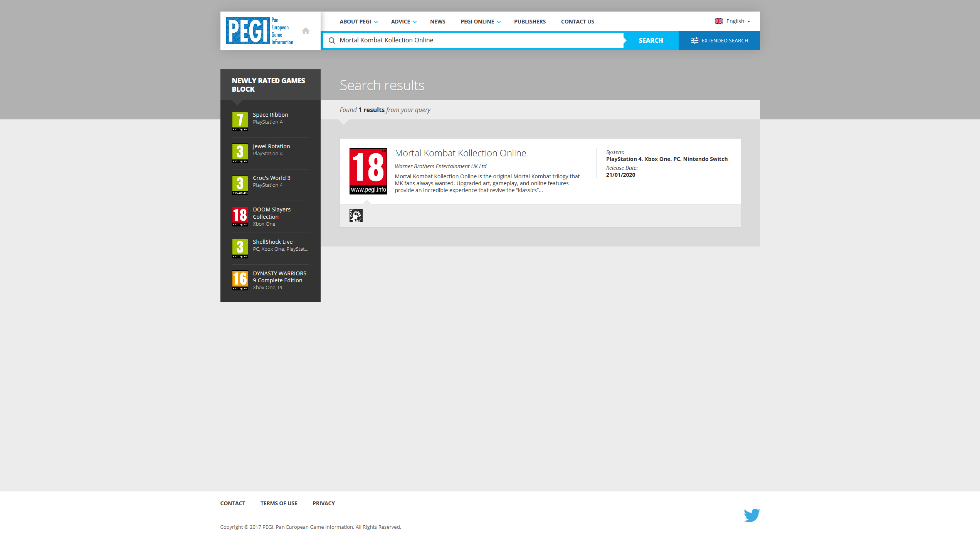The width and height of the screenshot is (980, 538).
Task: Open the News menu item
Action: [x=437, y=22]
